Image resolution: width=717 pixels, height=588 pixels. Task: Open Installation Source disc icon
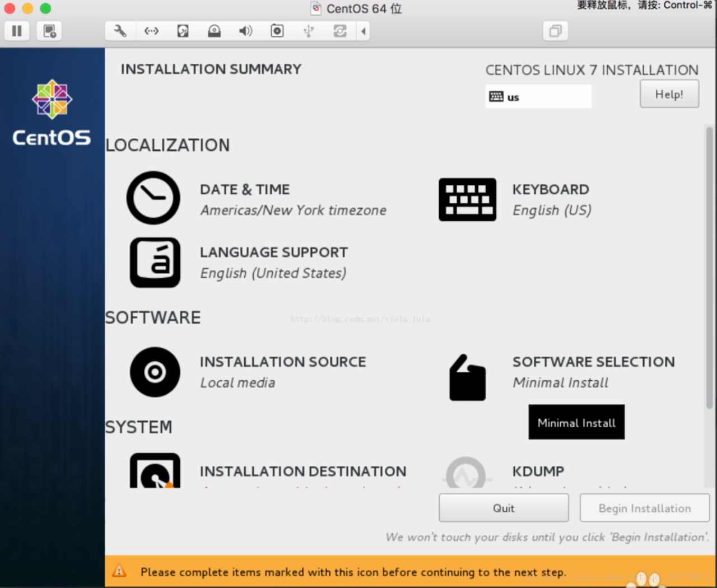pos(155,372)
